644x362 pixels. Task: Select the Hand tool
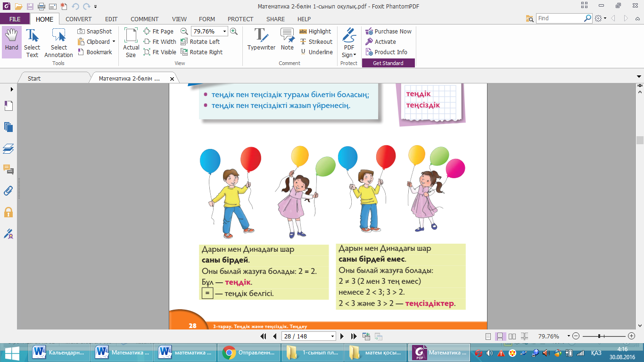12,41
